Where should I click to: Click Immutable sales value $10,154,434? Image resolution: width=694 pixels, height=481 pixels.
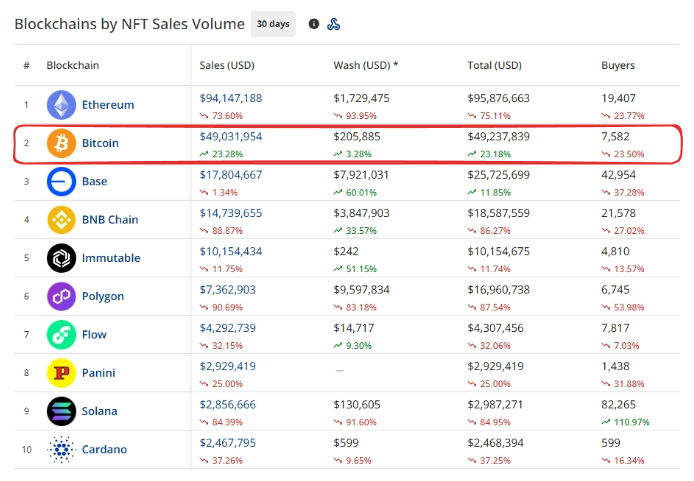coord(231,251)
